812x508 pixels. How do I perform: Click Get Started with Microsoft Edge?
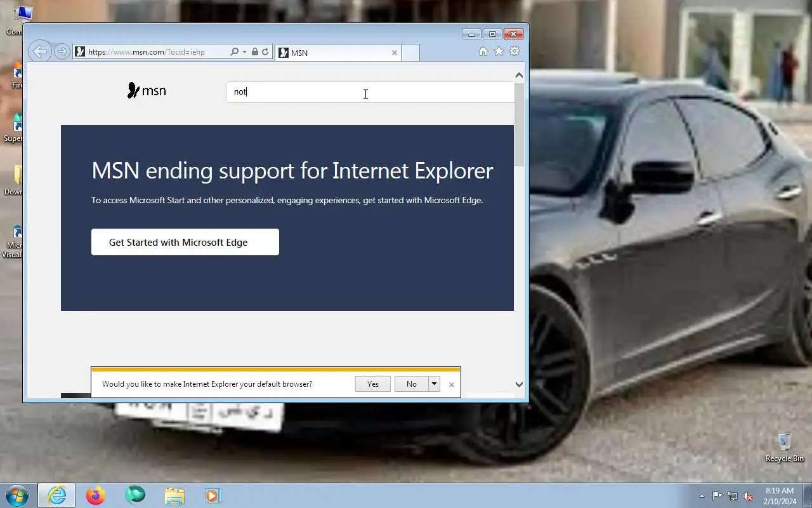[185, 242]
